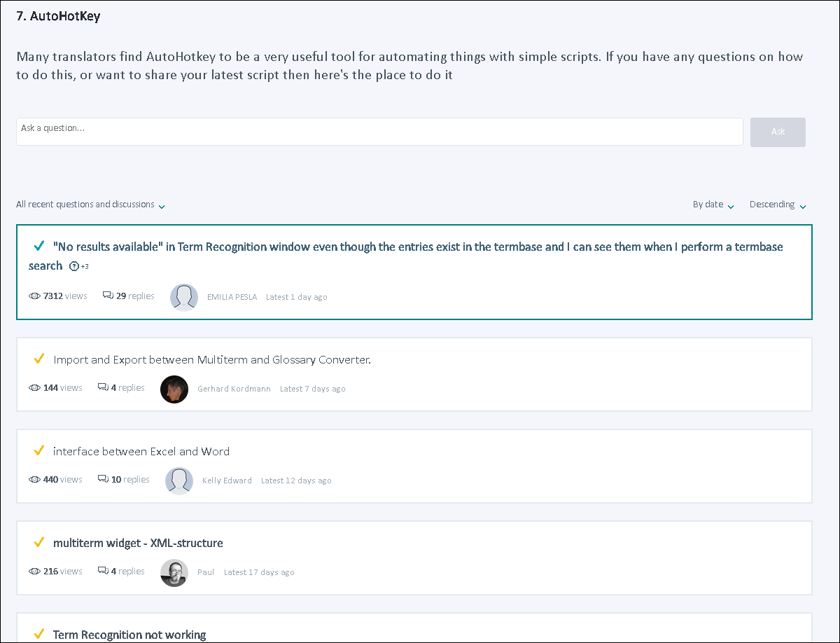Expand the "Descending" order dropdown
Image resolution: width=840 pixels, height=643 pixels.
pyautogui.click(x=777, y=204)
